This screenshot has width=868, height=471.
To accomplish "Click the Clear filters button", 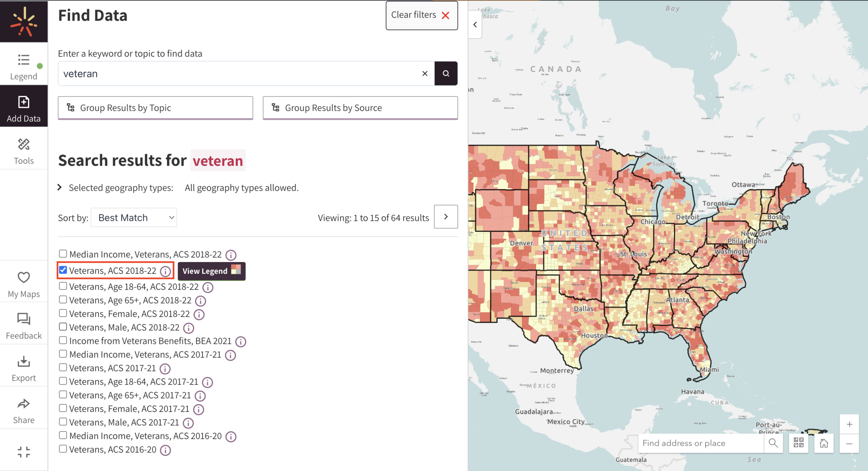I will coord(421,15).
